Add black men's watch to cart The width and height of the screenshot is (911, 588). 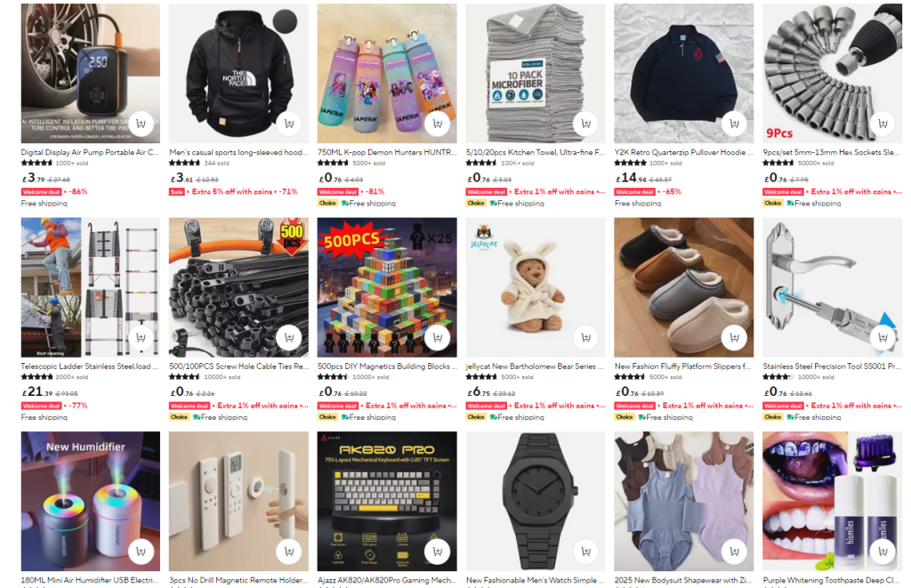coord(585,552)
